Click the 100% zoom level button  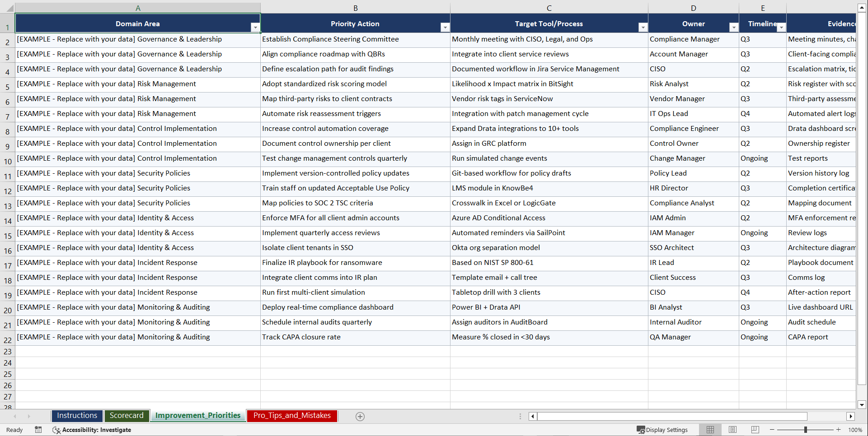855,430
